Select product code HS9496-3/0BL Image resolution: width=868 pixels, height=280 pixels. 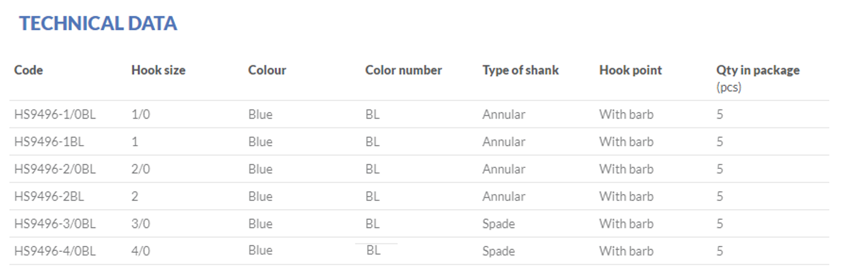(55, 224)
